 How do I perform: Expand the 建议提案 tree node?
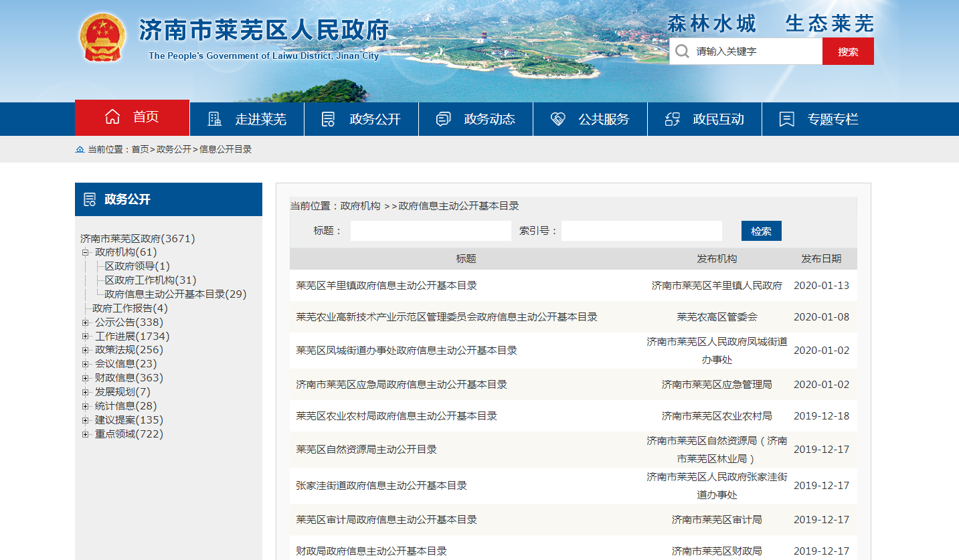click(85, 420)
